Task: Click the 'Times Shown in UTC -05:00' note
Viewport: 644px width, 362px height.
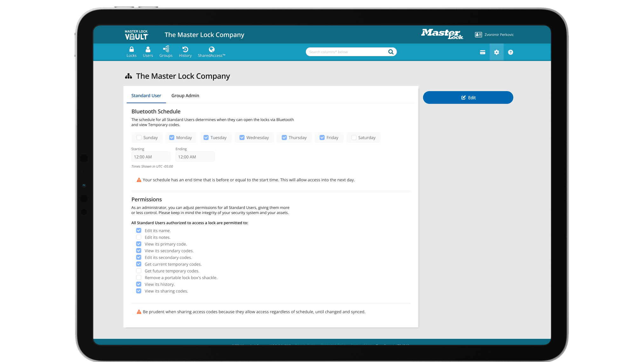Action: click(152, 166)
